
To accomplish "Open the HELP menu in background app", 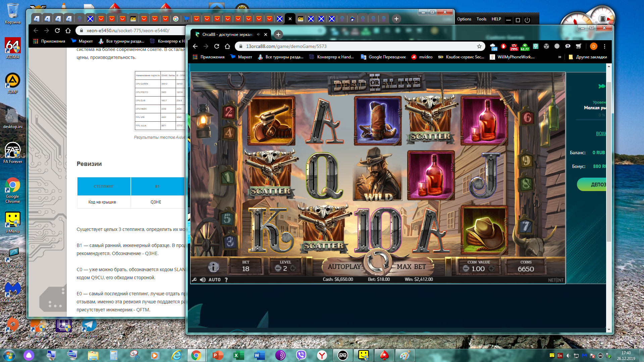I will (x=496, y=19).
